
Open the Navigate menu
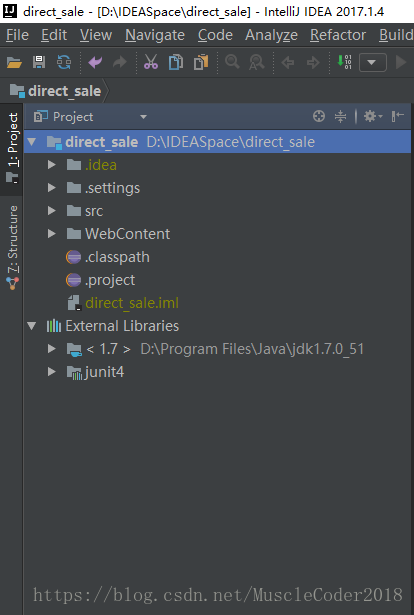[x=155, y=35]
